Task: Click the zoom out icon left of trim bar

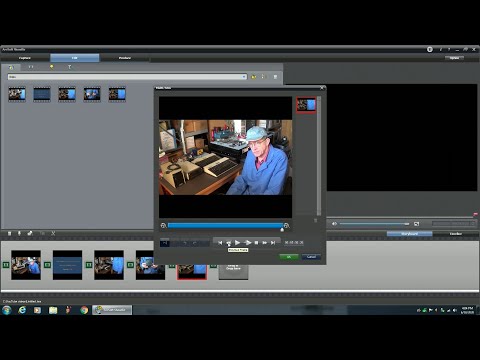Action: (163, 226)
